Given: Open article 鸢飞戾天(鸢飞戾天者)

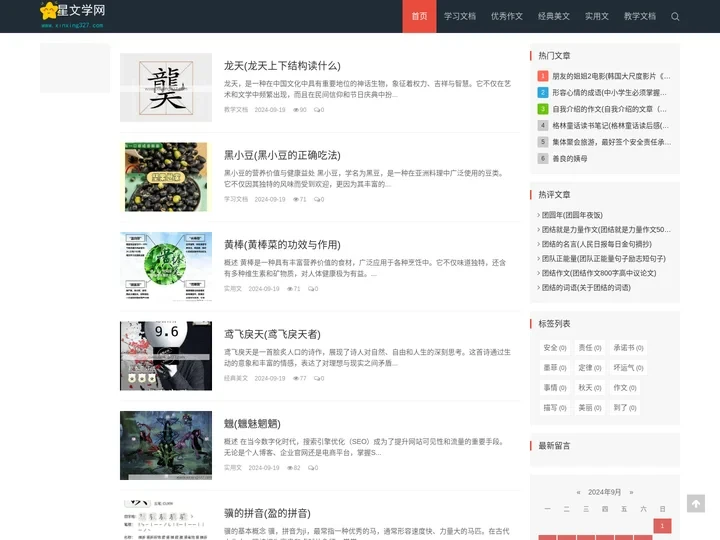Looking at the screenshot, I should click(272, 334).
